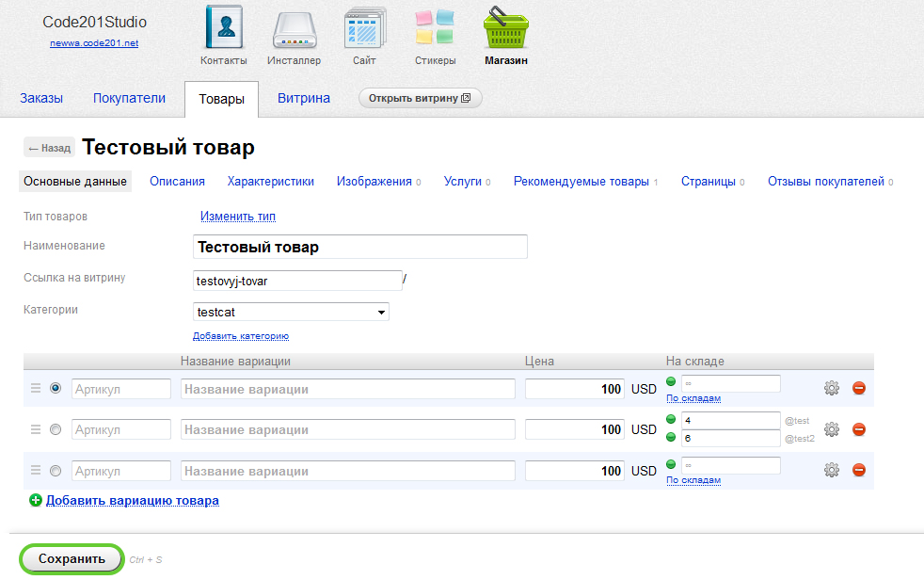Viewport: 924px width, 580px height.
Task: Expand По складам for third variation
Action: coord(693,480)
